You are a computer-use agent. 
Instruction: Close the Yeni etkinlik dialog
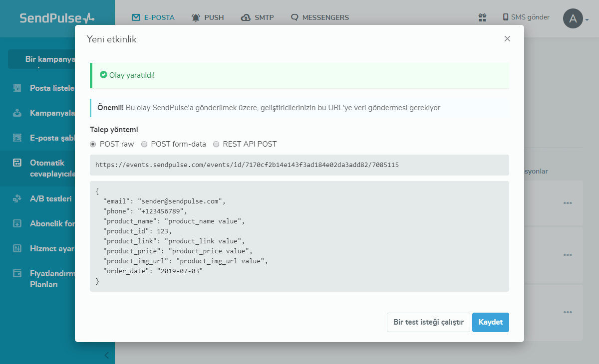[x=507, y=39]
